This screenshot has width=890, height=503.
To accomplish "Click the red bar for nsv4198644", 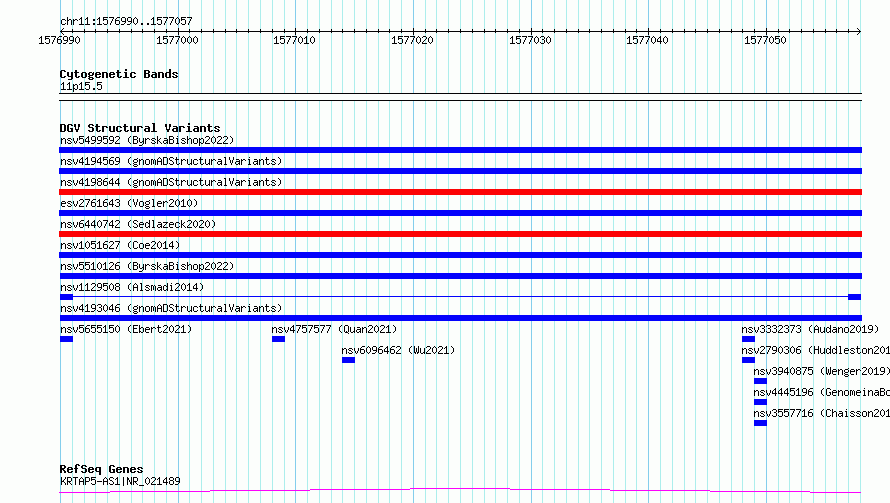I will tap(460, 192).
